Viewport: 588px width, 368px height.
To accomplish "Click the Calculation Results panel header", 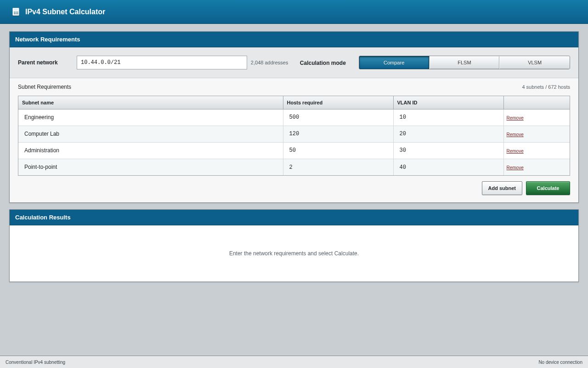I will pos(294,218).
